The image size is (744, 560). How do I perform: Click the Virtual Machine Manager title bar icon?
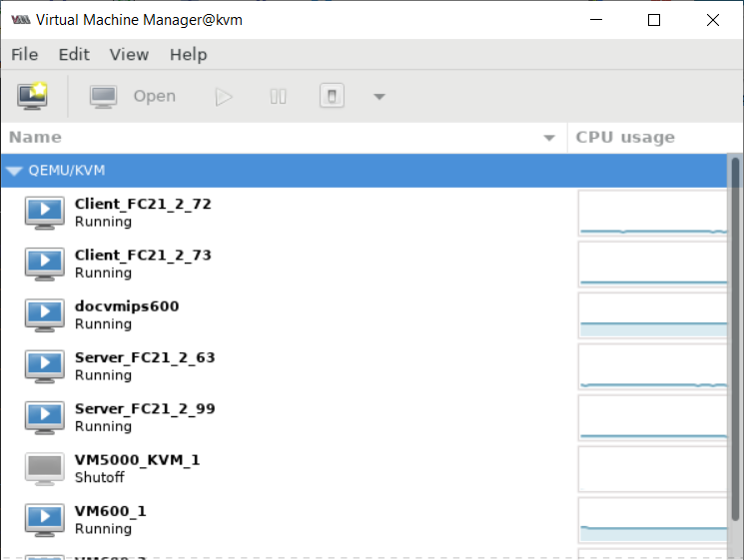pos(20,20)
